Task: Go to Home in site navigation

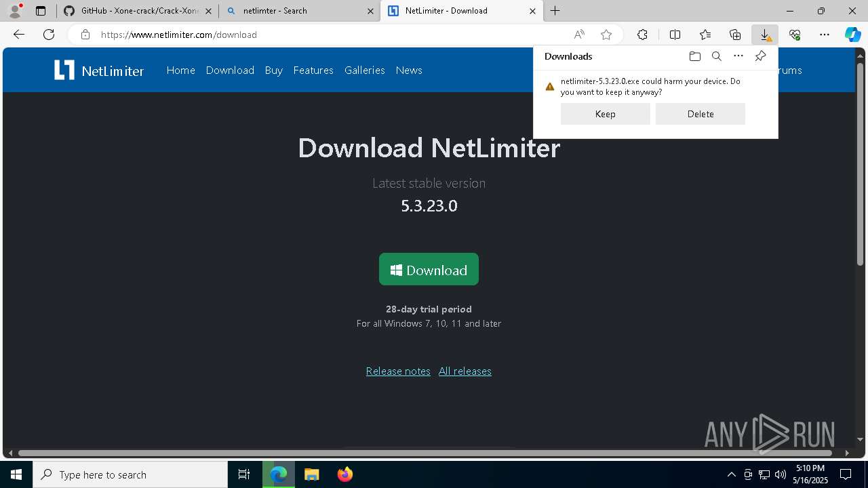Action: point(181,70)
